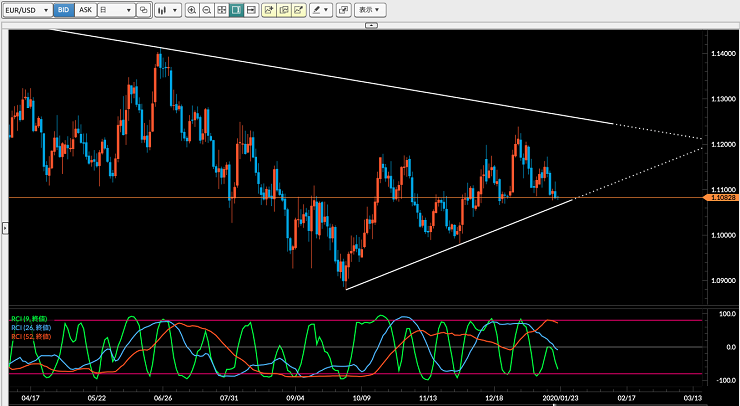Switch to ASK price

(85, 10)
